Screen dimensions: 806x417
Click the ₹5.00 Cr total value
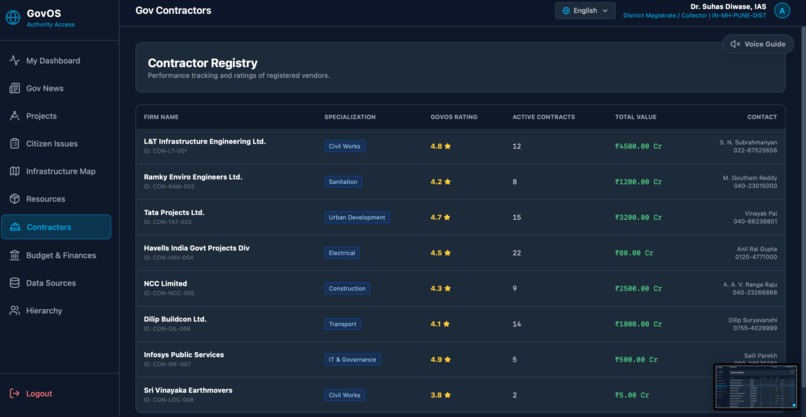[632, 395]
